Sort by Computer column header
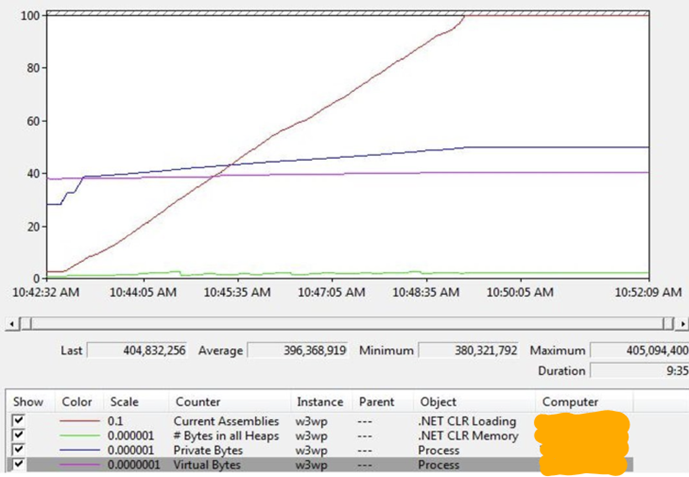Viewport: 689px width, 477px height. 570,402
